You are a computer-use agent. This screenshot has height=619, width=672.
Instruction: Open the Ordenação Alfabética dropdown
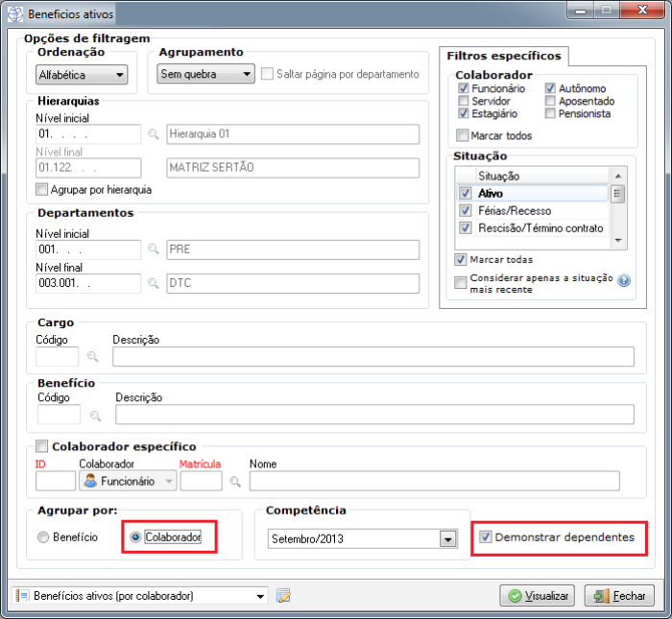pyautogui.click(x=81, y=74)
